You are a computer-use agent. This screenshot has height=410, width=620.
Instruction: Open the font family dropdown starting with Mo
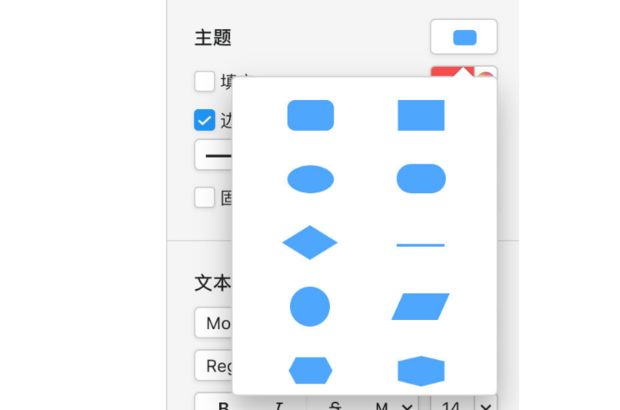tap(213, 323)
